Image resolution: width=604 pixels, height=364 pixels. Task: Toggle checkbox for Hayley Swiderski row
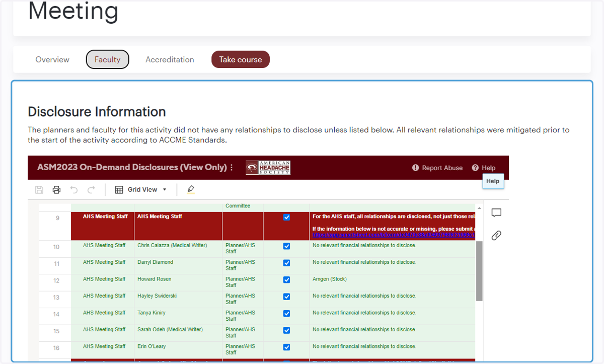coord(286,297)
